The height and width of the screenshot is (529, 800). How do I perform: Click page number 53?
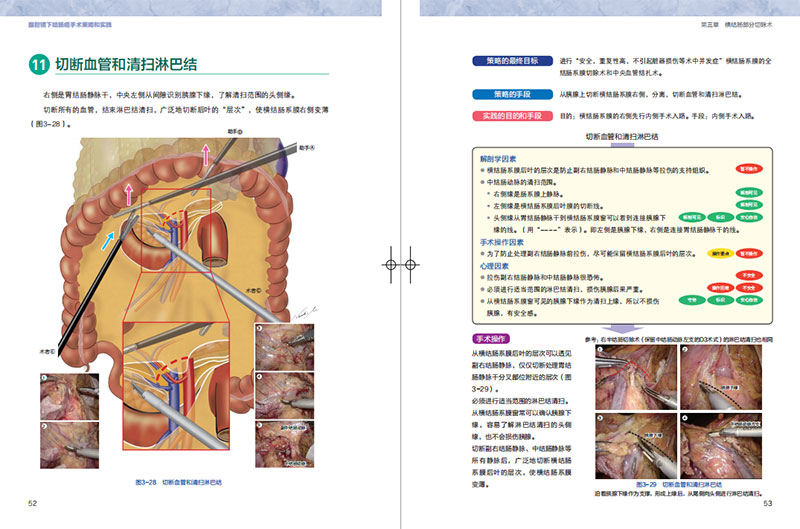767,503
